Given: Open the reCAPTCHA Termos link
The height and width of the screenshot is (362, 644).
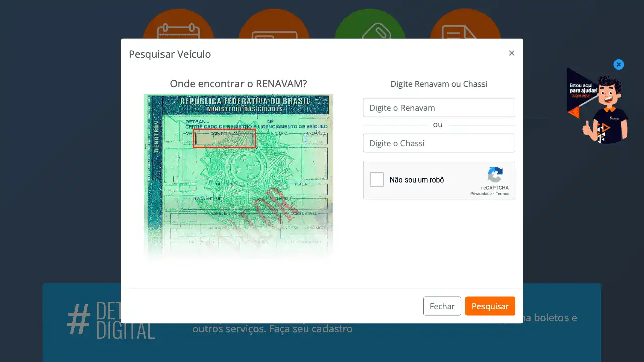Looking at the screenshot, I should coord(502,194).
